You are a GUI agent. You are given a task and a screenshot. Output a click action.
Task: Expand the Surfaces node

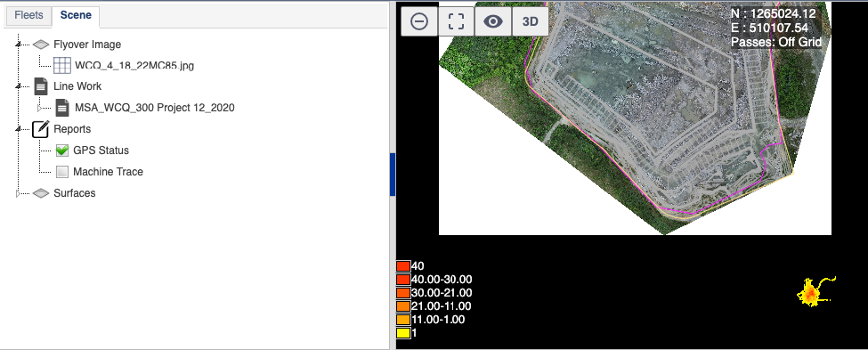tap(19, 193)
